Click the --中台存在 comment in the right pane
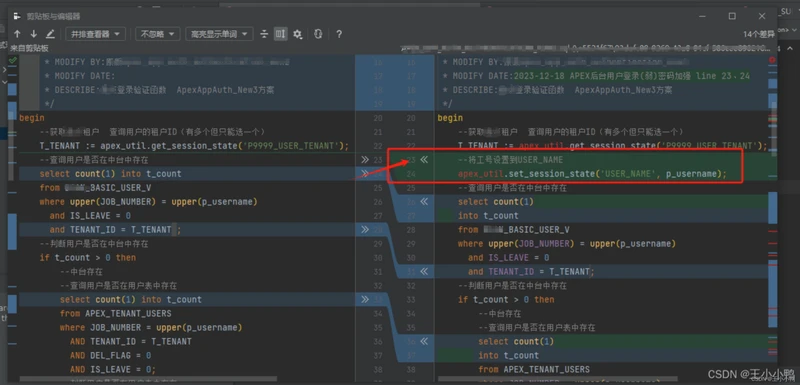Screen dimensions: 800x385 [x=500, y=313]
